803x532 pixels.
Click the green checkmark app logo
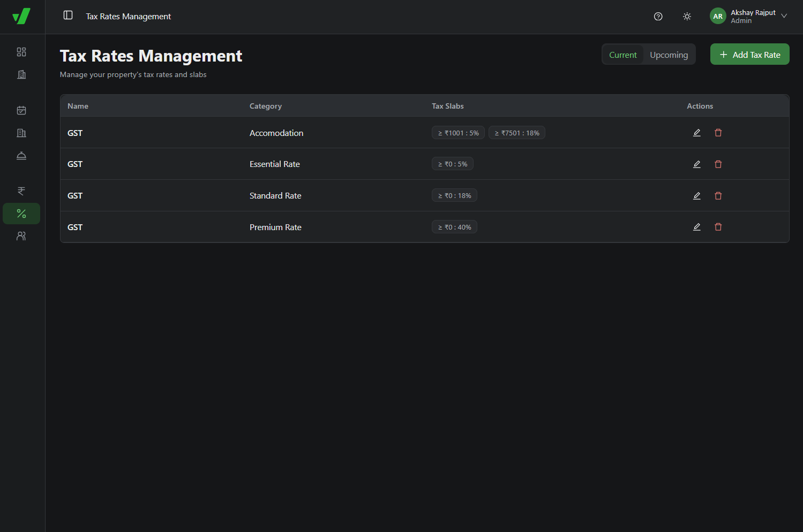click(x=21, y=17)
